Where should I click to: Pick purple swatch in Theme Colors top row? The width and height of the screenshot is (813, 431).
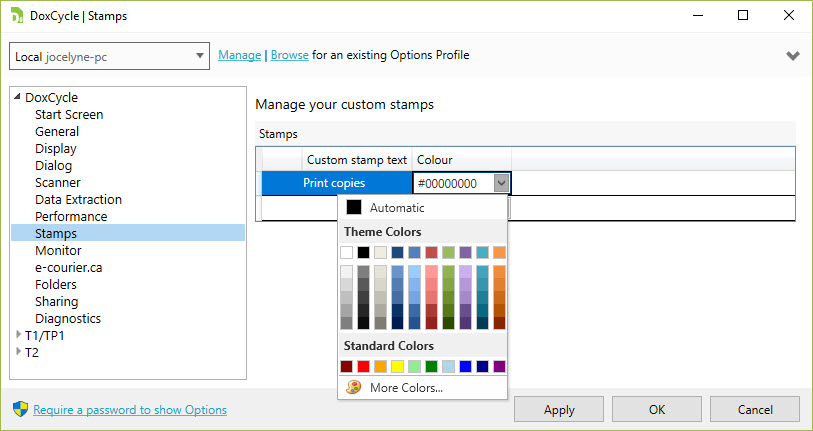tap(465, 253)
